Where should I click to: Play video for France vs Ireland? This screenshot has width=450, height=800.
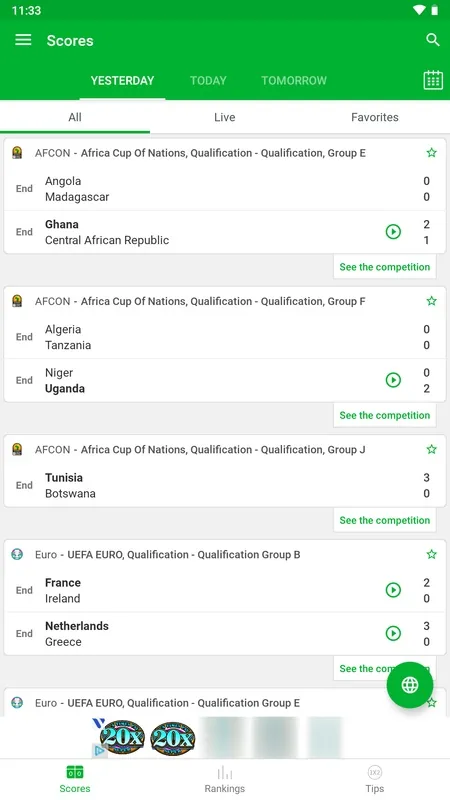393,590
